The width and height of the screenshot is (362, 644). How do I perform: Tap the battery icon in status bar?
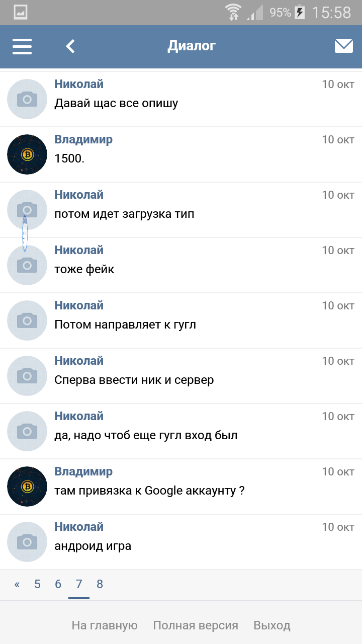point(300,12)
